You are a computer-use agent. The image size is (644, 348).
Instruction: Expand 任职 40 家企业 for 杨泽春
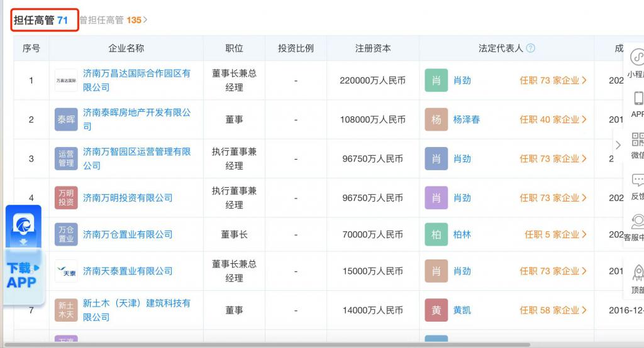click(x=553, y=119)
